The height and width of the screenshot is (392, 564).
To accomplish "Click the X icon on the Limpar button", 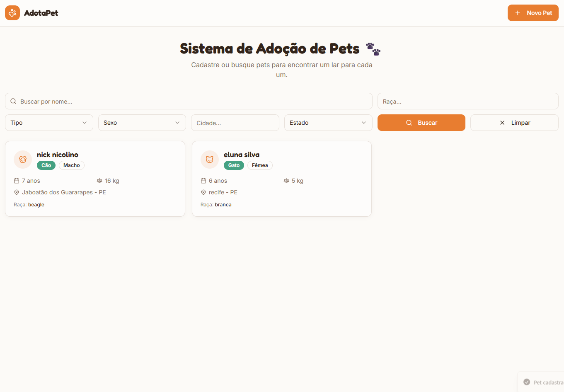I will click(502, 122).
